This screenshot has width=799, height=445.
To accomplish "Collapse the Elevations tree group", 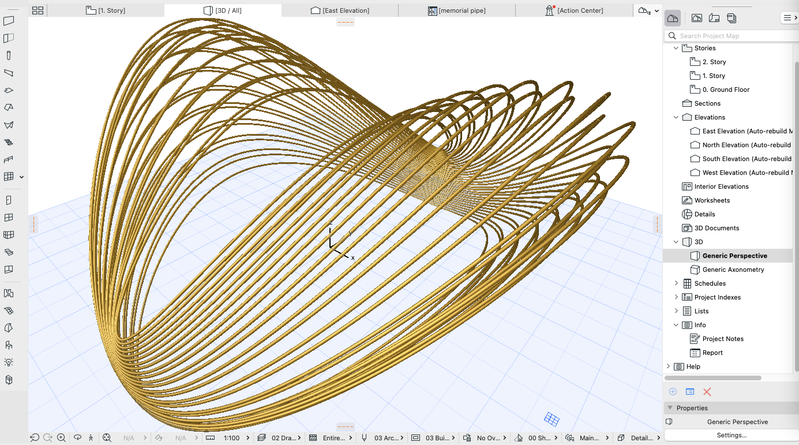I will (676, 117).
